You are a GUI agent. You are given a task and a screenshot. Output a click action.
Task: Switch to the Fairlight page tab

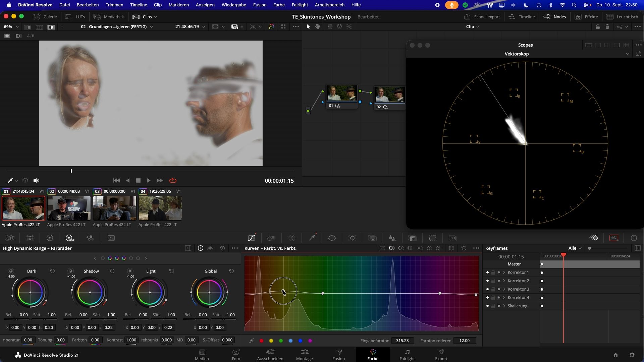(407, 355)
